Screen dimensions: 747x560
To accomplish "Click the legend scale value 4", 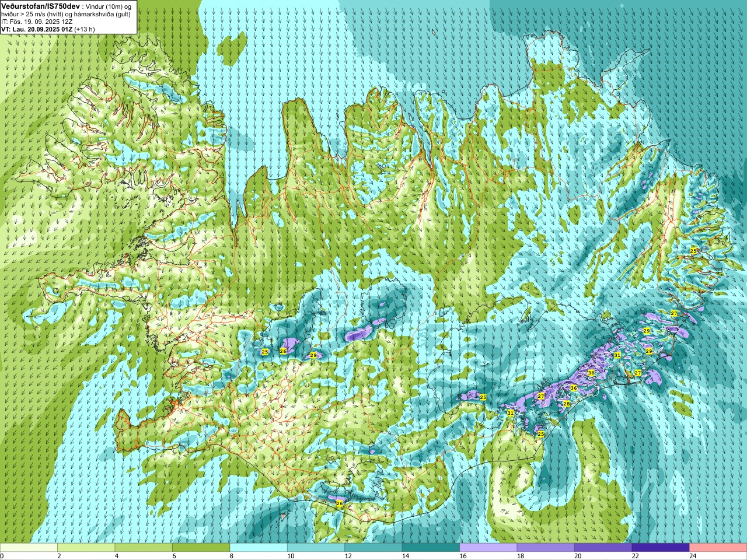I will point(117,556).
